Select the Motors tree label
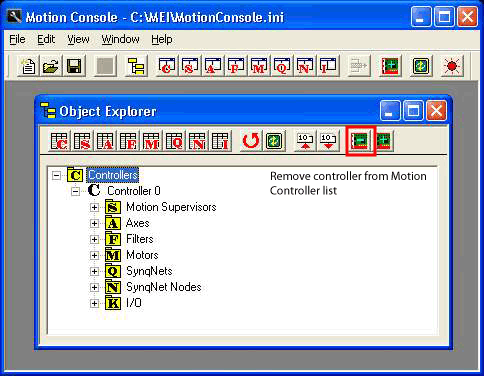 point(142,255)
